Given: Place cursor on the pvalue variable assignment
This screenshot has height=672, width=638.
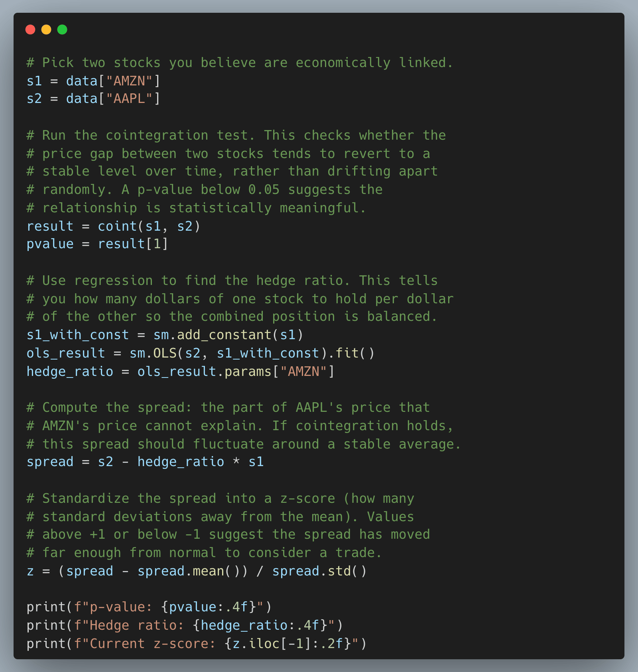Looking at the screenshot, I should coord(50,244).
